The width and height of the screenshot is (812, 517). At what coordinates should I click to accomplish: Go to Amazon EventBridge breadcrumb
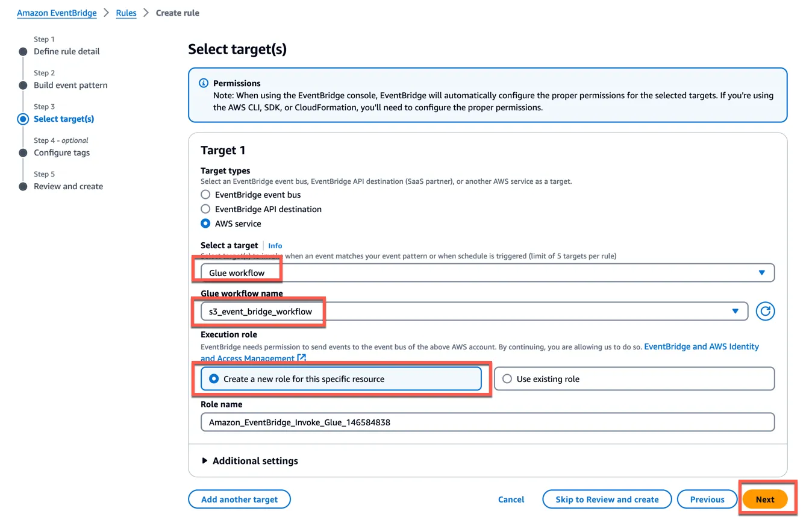coord(57,13)
